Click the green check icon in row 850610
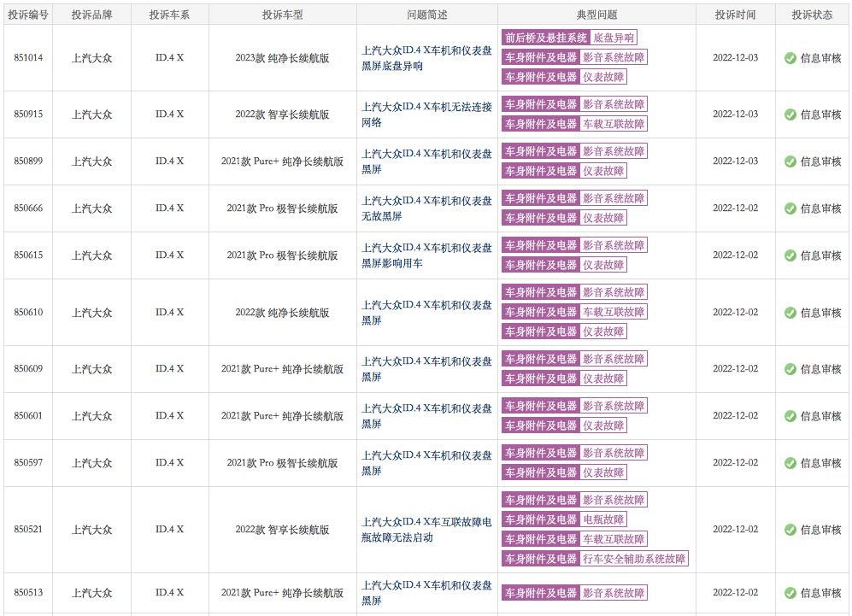This screenshot has height=616, width=852. point(790,313)
